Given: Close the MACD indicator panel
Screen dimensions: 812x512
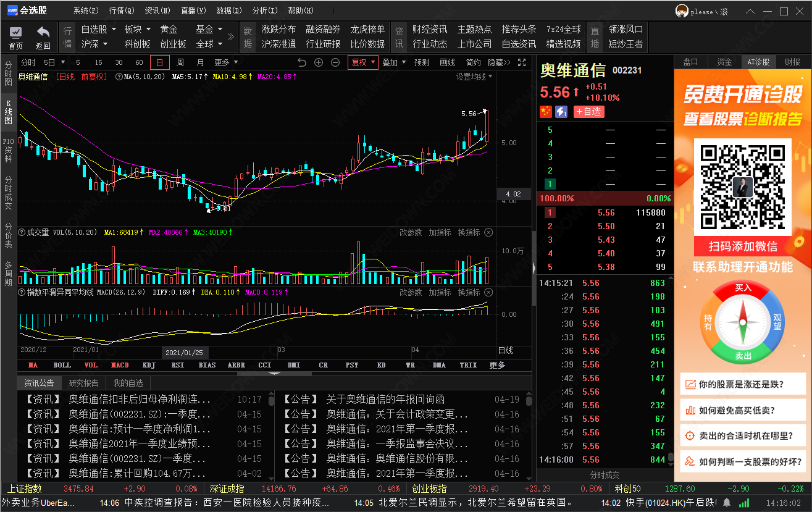Looking at the screenshot, I should 488,292.
